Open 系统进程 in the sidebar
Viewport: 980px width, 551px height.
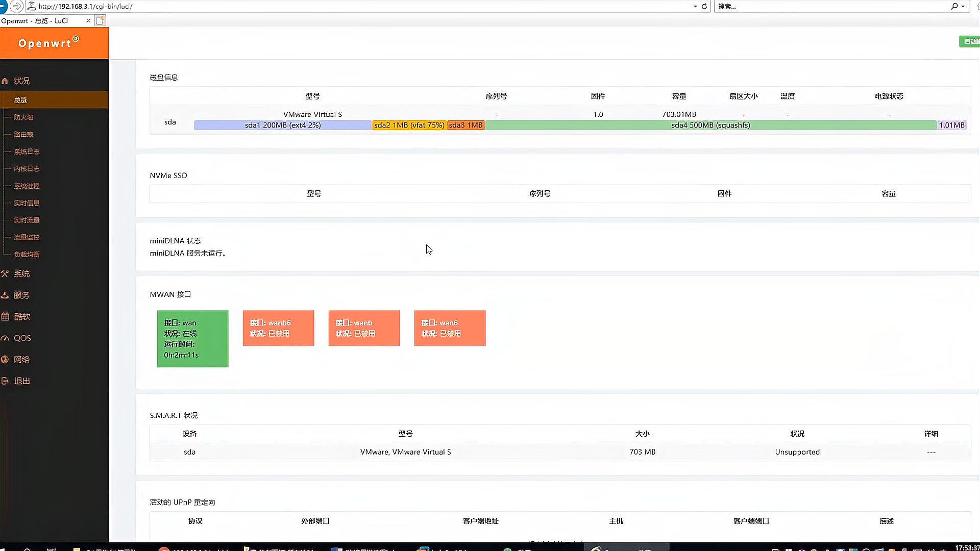pos(27,186)
